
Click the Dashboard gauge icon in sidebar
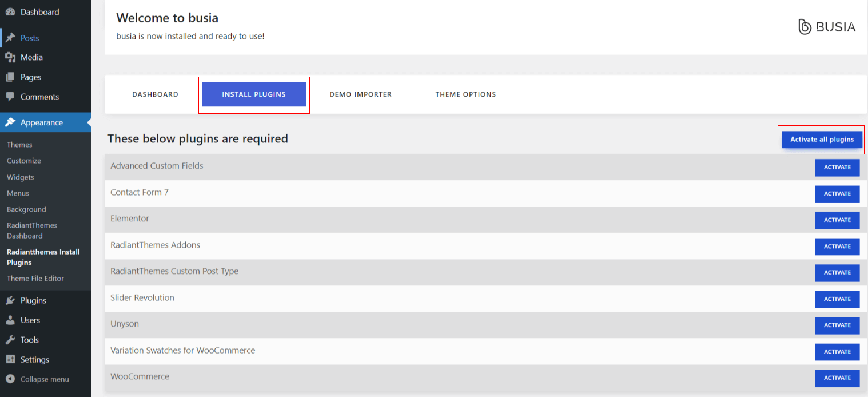tap(10, 12)
